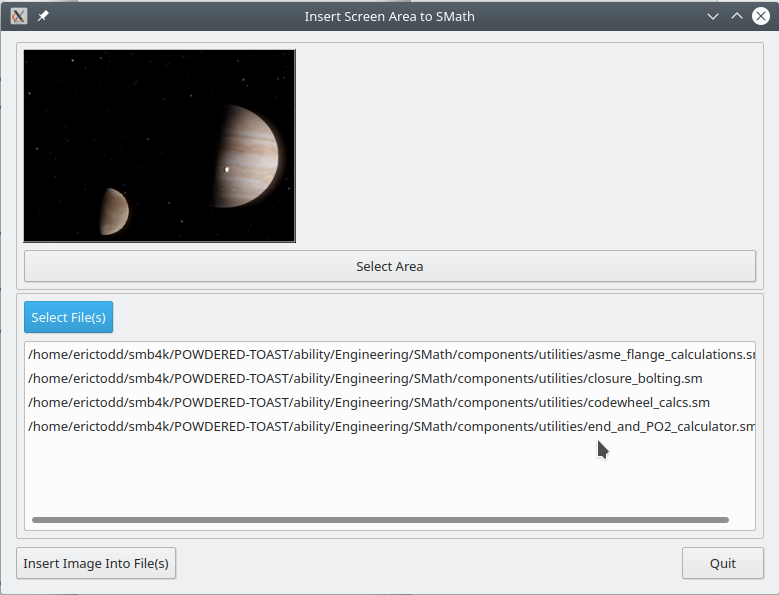
Task: Click the small moon in the preview image
Action: 113,211
